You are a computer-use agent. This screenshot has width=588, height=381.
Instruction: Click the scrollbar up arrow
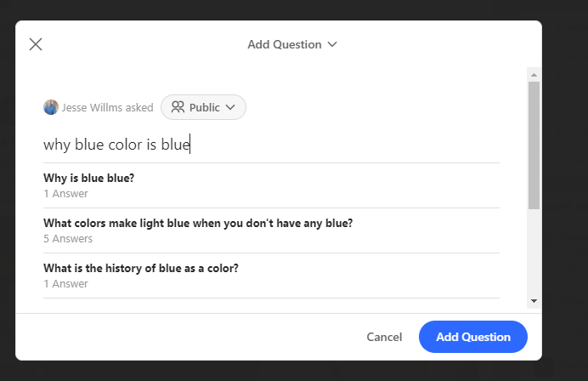[534, 75]
